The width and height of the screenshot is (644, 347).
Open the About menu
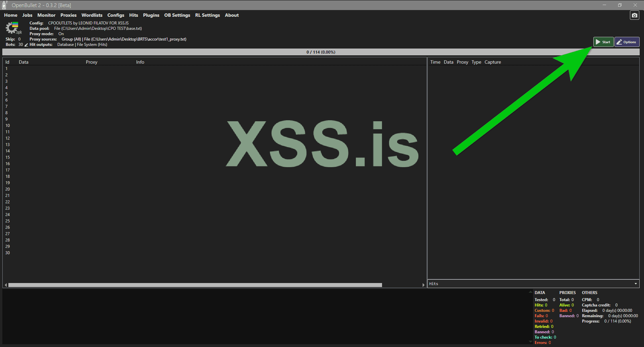click(232, 15)
